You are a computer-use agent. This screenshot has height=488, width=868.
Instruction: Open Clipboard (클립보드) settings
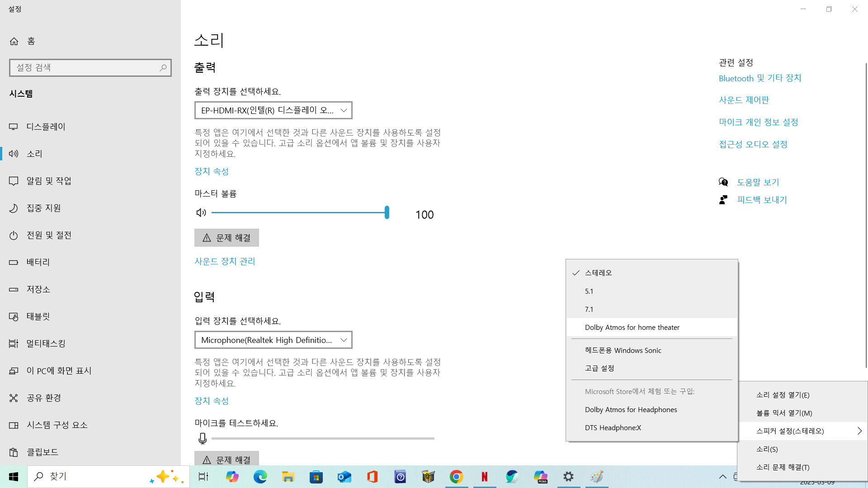click(42, 452)
